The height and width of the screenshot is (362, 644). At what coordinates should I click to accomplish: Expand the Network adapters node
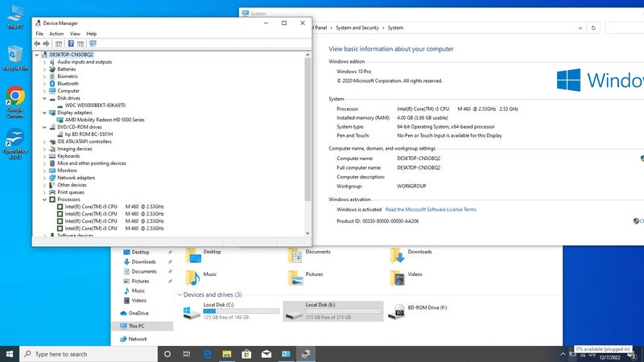(45, 178)
